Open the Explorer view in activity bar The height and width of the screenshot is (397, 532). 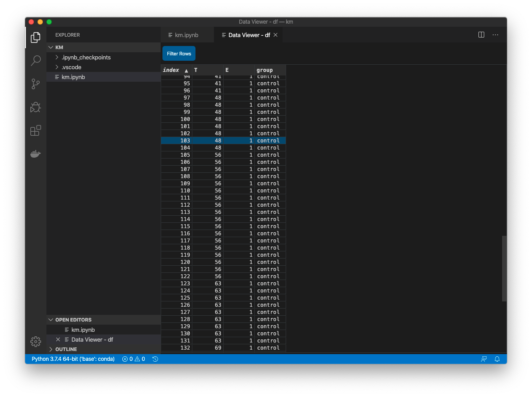(x=36, y=38)
